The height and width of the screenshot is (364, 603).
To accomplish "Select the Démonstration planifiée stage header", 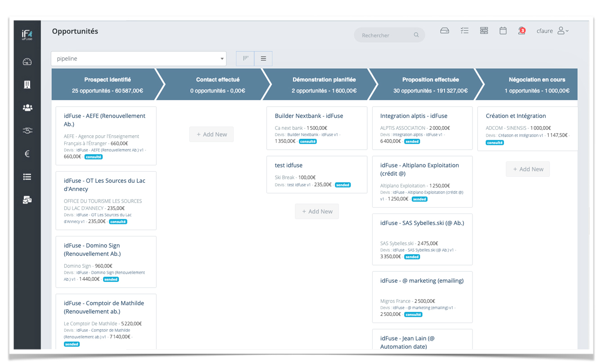I will click(324, 84).
